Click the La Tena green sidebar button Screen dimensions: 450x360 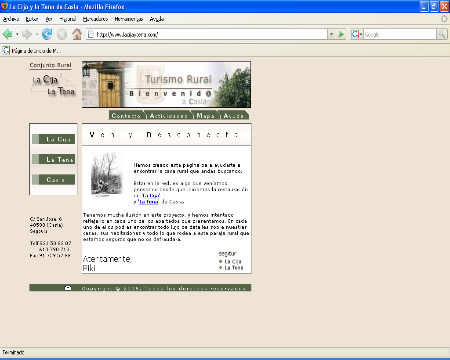(54, 159)
